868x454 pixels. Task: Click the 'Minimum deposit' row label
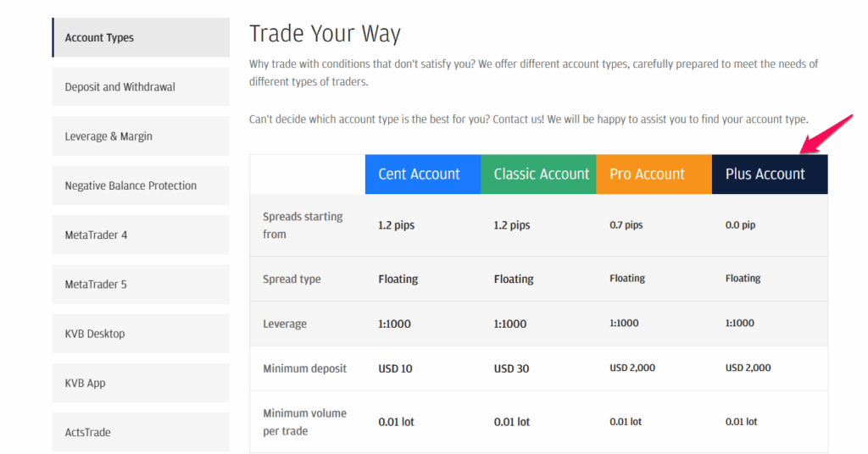point(304,368)
